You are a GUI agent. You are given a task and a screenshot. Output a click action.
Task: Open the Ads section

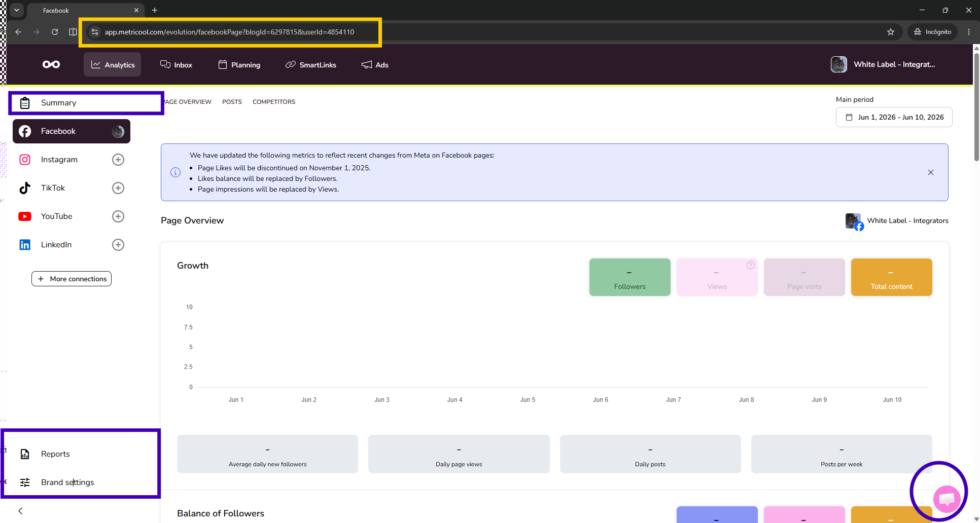[375, 65]
